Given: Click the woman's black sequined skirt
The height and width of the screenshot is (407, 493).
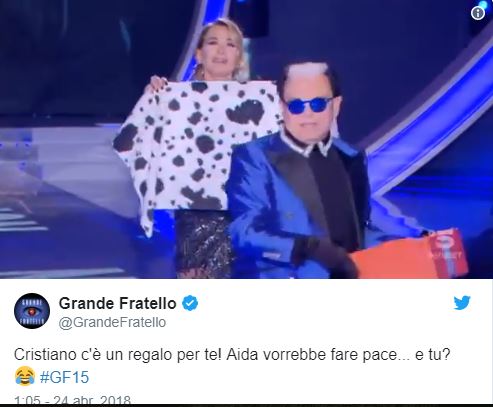Looking at the screenshot, I should pos(203,243).
